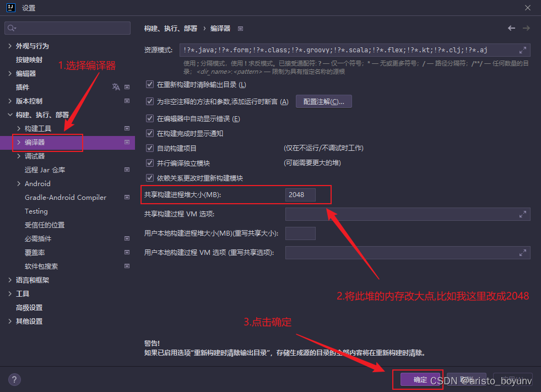Expand the Android tree node
This screenshot has width=541, height=392.
click(x=19, y=184)
